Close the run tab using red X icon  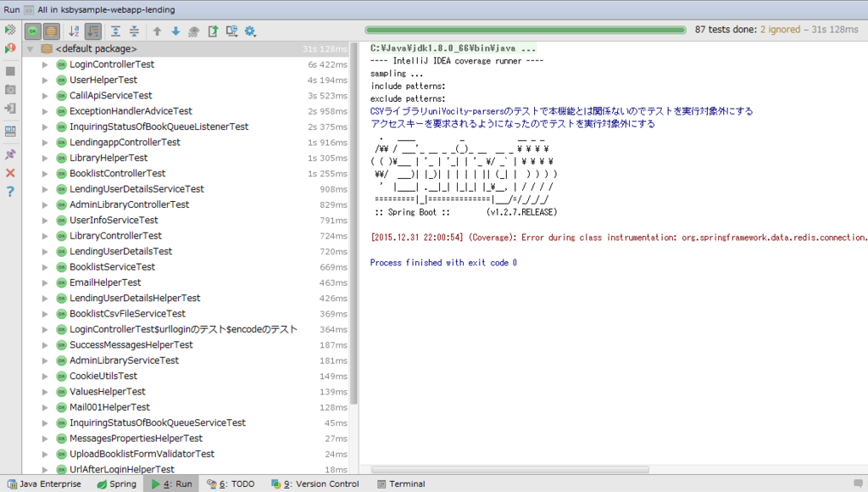click(x=10, y=173)
